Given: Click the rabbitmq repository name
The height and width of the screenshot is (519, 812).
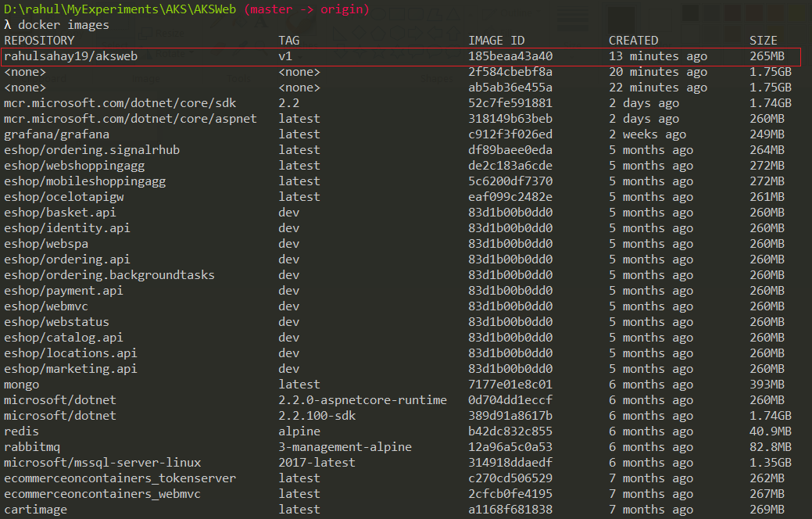Looking at the screenshot, I should pyautogui.click(x=30, y=446).
